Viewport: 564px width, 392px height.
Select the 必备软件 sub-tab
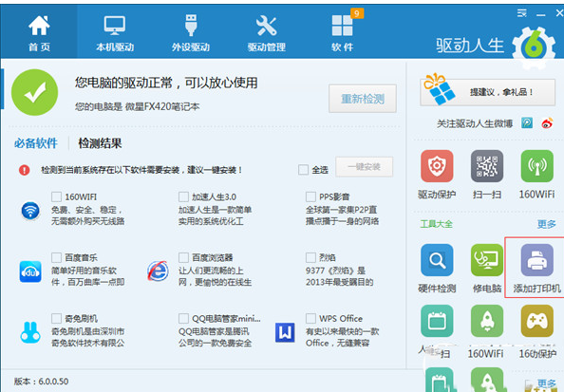[36, 143]
